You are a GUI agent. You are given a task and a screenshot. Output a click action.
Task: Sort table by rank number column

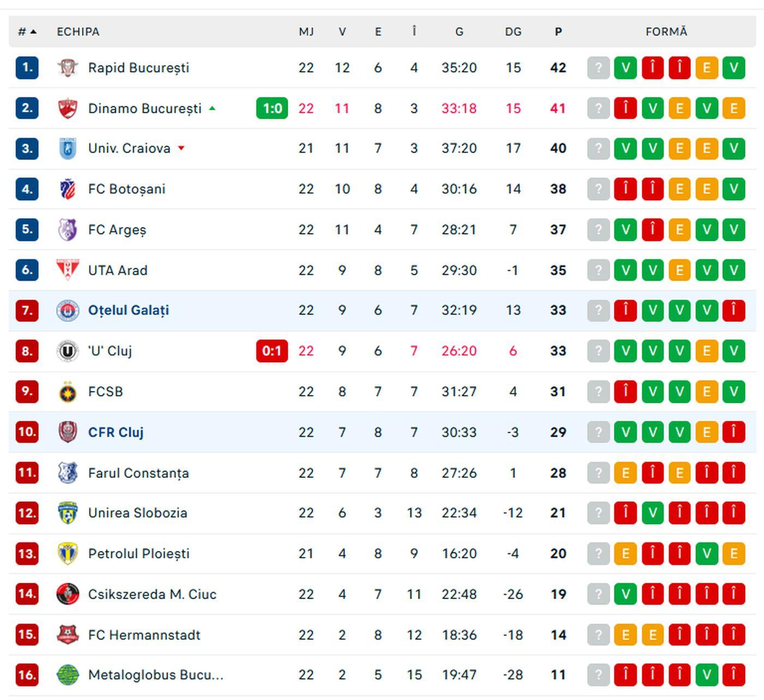pos(26,32)
